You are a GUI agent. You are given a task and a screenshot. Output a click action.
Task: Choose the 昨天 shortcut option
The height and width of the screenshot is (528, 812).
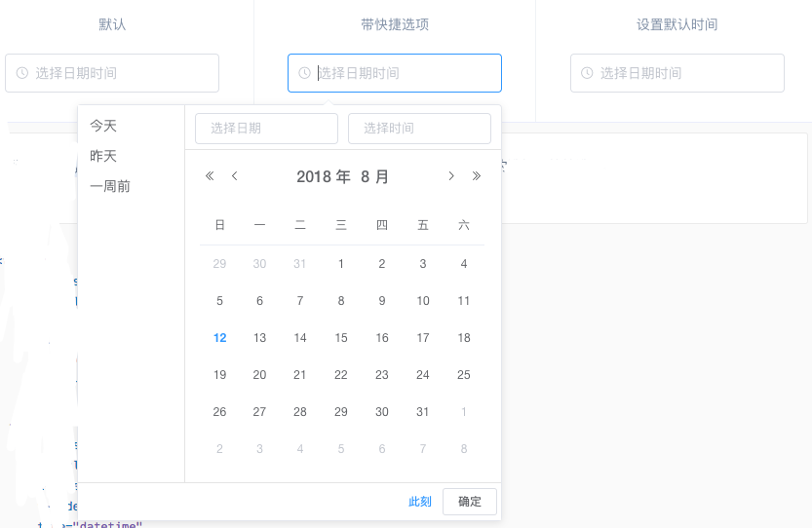[x=103, y=156]
